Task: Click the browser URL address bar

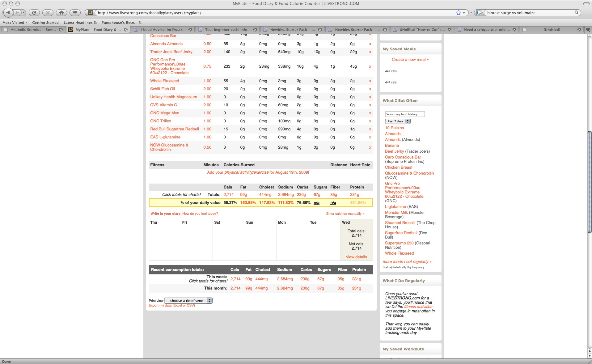Action: (275, 13)
